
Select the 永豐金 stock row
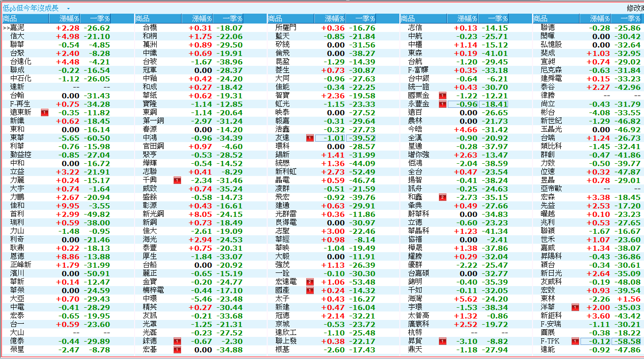pos(419,104)
